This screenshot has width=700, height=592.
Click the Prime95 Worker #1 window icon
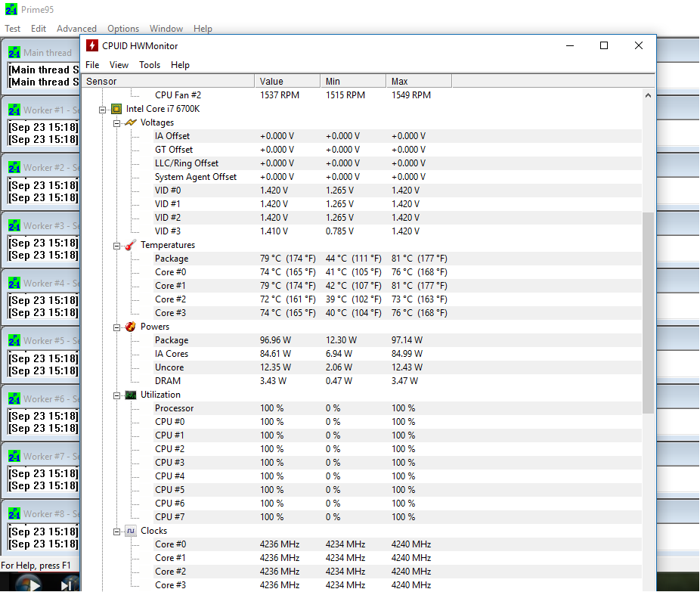14,110
